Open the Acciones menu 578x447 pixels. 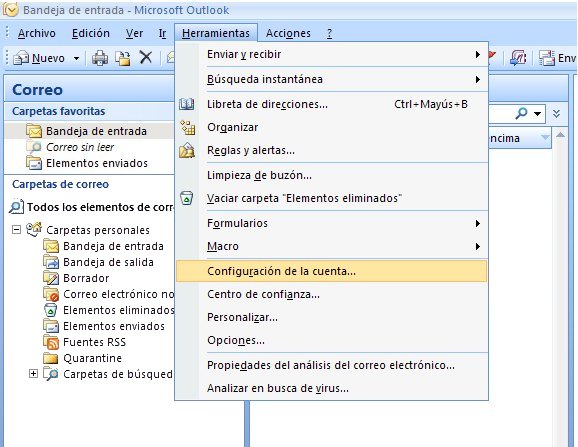288,34
